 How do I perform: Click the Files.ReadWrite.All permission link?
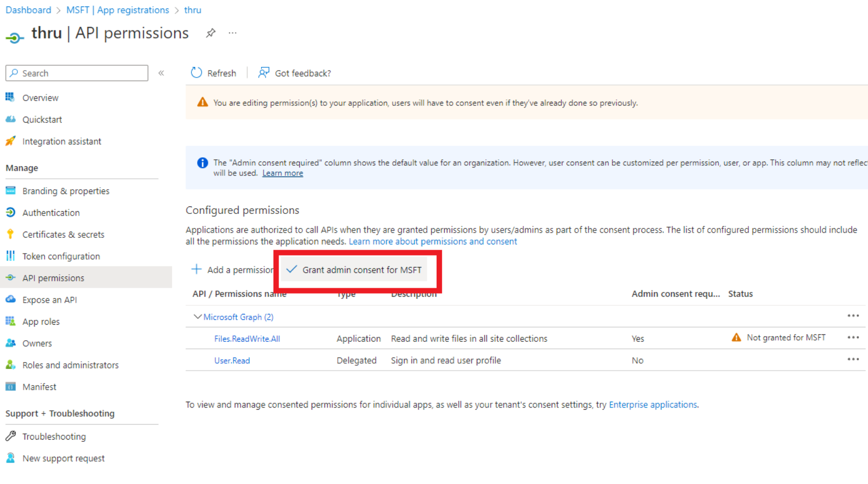[247, 339]
